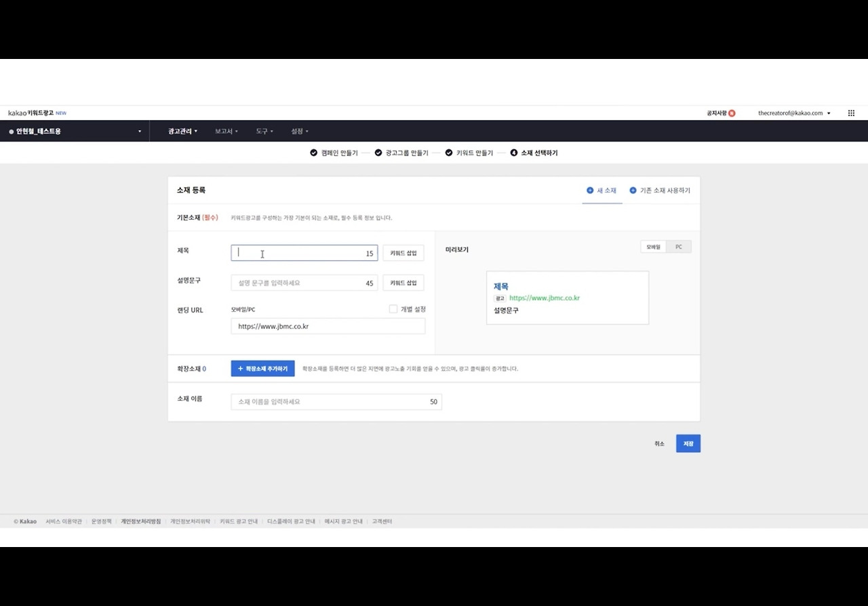Open the 보고서 menu
Screen dimensions: 868x606
226,131
